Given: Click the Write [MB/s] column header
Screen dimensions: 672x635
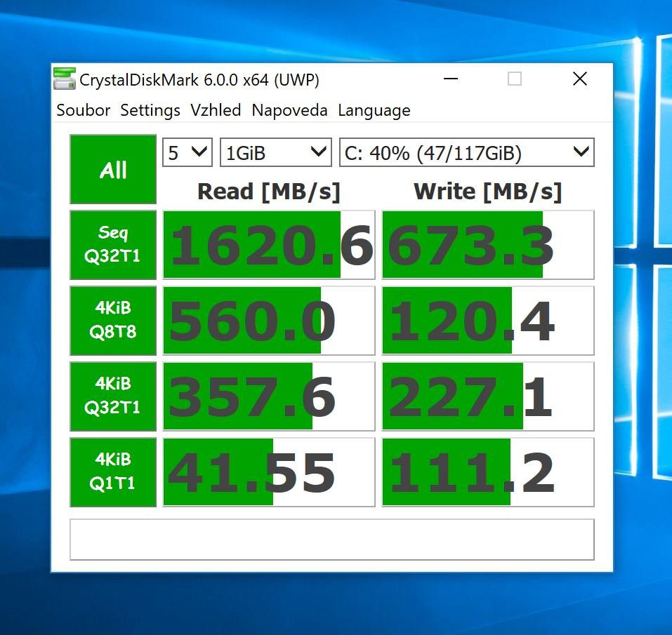Looking at the screenshot, I should [488, 192].
